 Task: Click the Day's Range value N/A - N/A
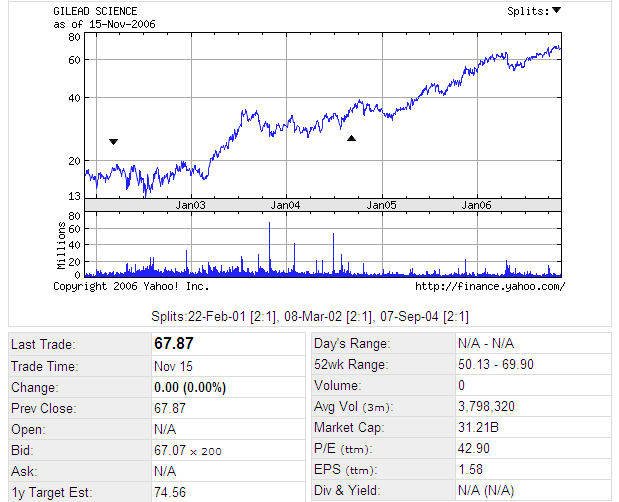tap(486, 343)
